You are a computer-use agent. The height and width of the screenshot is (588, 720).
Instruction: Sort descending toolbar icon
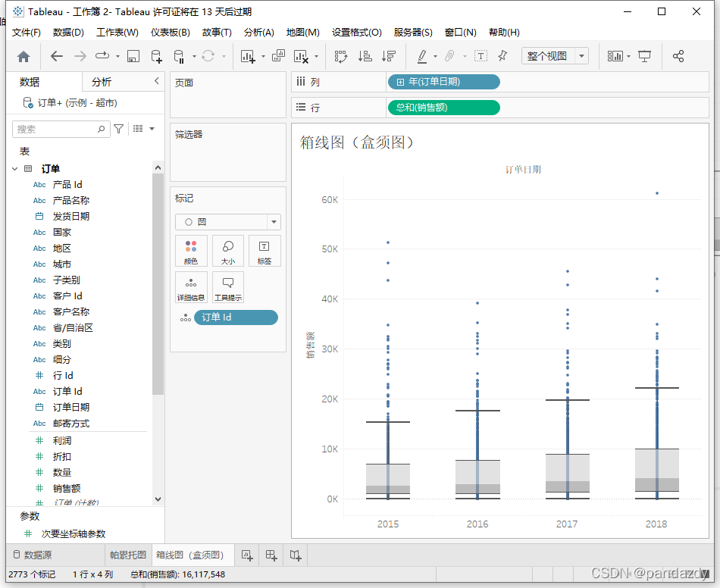[x=389, y=57]
